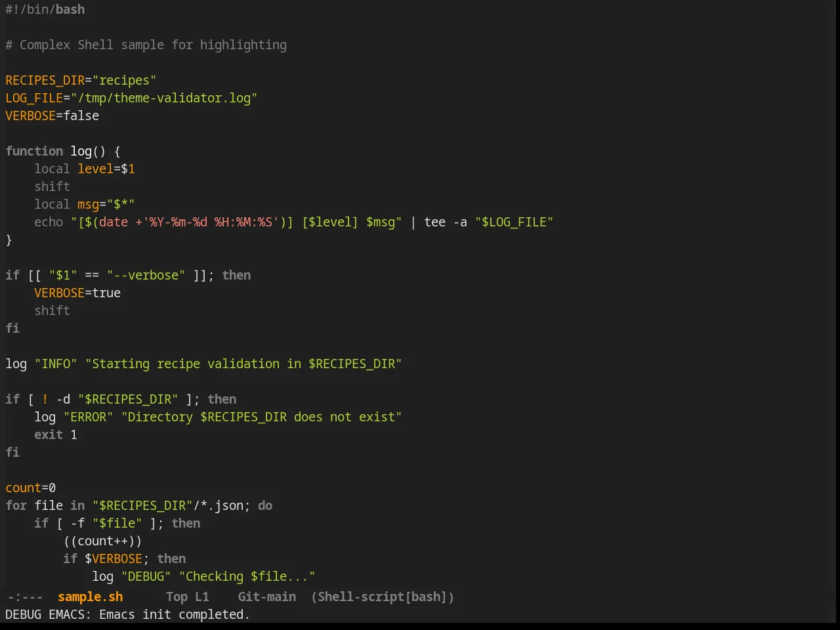Place cursor on the #!/bin/bash shebang line
Viewport: 840px width, 630px height.
pyautogui.click(x=45, y=10)
